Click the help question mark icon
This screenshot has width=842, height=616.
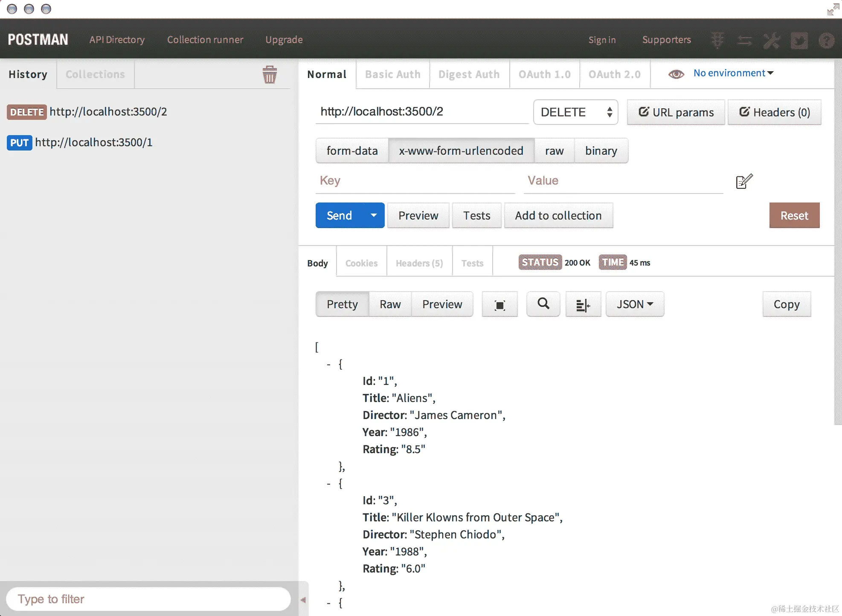826,40
